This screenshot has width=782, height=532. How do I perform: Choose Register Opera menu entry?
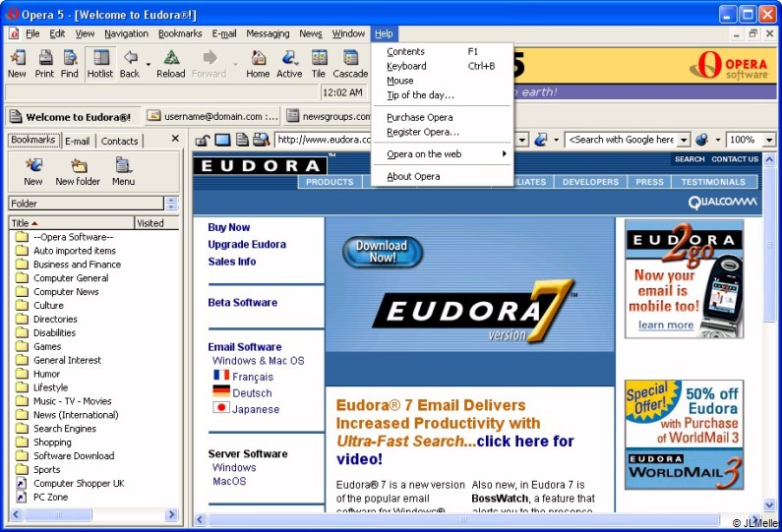pyautogui.click(x=443, y=132)
